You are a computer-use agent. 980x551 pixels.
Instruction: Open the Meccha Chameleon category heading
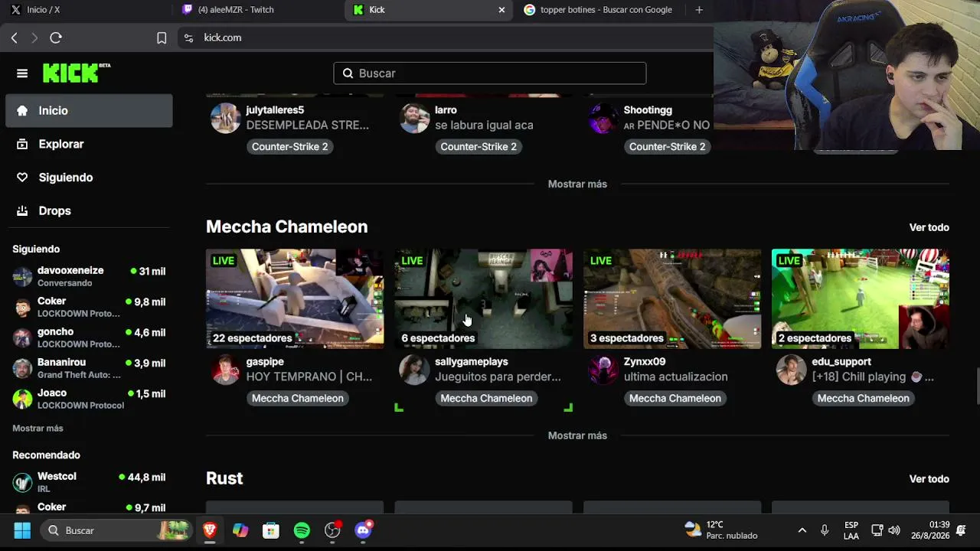(x=286, y=227)
